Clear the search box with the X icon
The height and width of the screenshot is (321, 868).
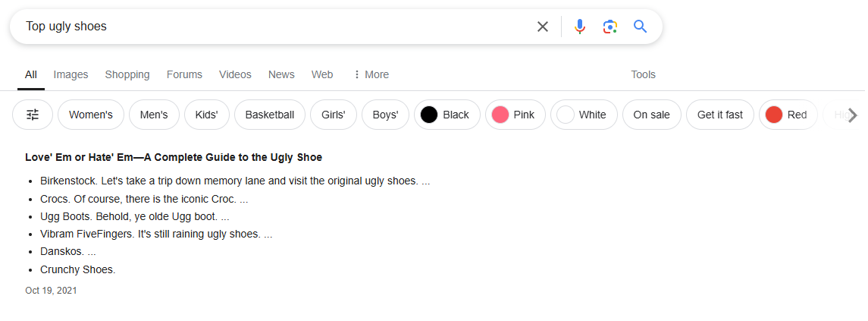[543, 27]
